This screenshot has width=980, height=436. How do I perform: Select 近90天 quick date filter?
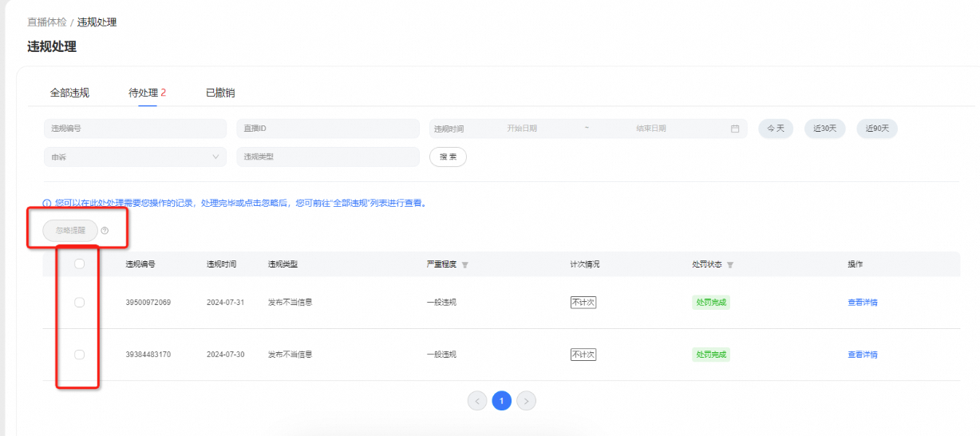point(877,129)
